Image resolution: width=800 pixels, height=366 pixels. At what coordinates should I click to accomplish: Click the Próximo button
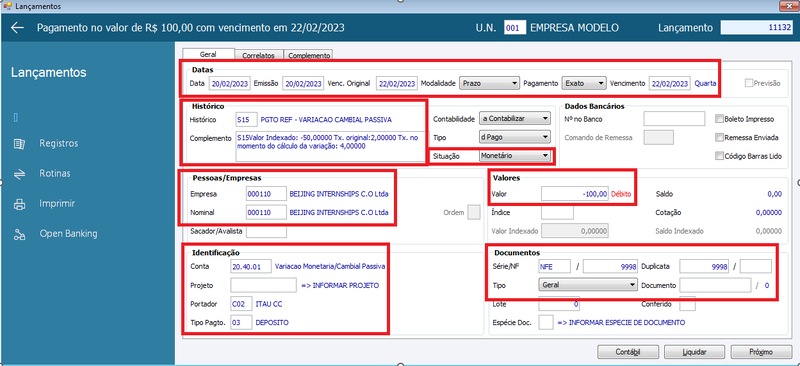pyautogui.click(x=761, y=352)
